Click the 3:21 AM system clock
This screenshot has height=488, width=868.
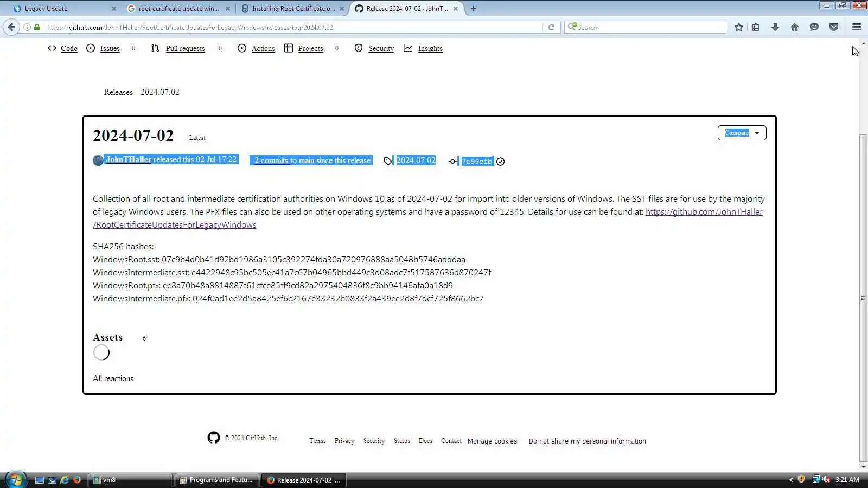[x=847, y=480]
